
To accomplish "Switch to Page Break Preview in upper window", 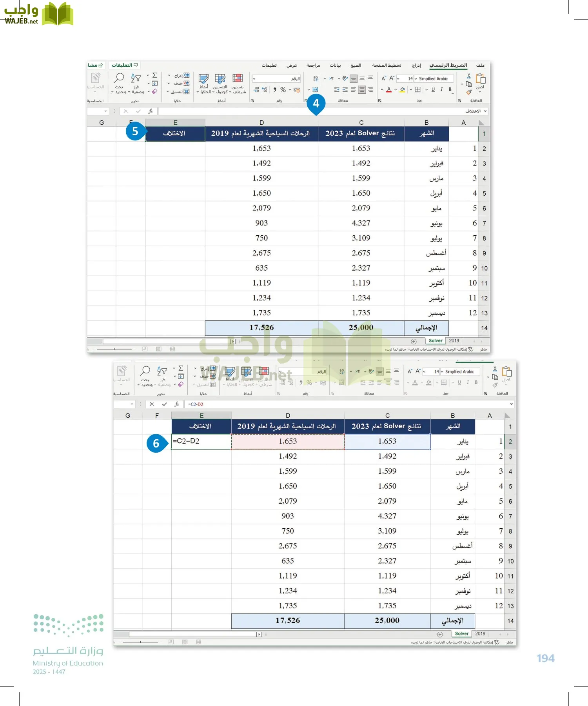I will pyautogui.click(x=145, y=349).
